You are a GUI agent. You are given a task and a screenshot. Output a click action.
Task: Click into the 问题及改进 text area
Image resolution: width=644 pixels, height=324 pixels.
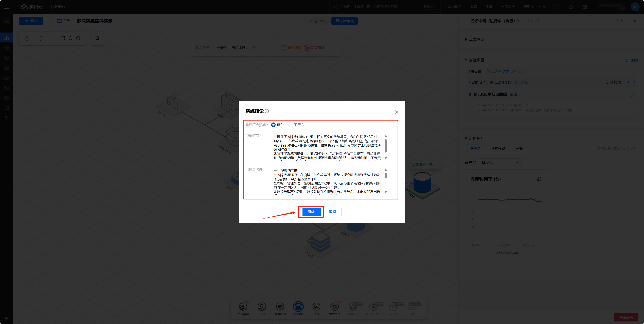329,181
